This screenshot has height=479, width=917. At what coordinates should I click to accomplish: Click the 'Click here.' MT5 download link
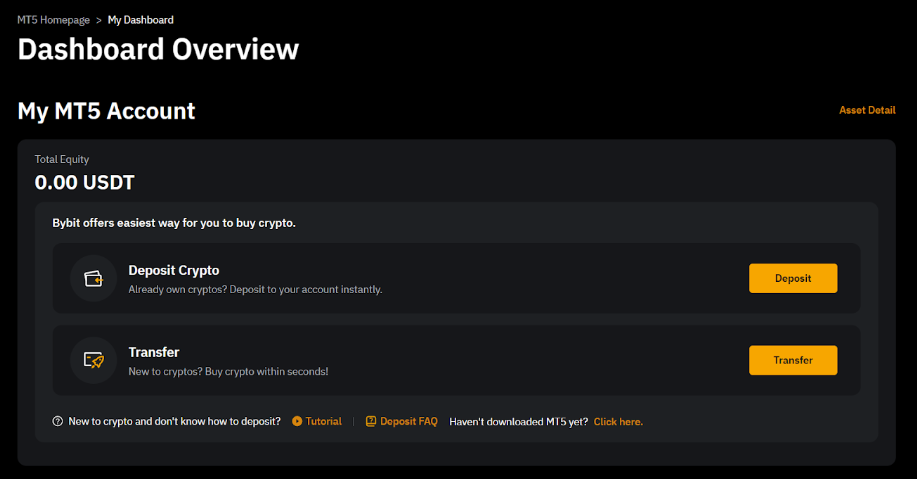[618, 422]
